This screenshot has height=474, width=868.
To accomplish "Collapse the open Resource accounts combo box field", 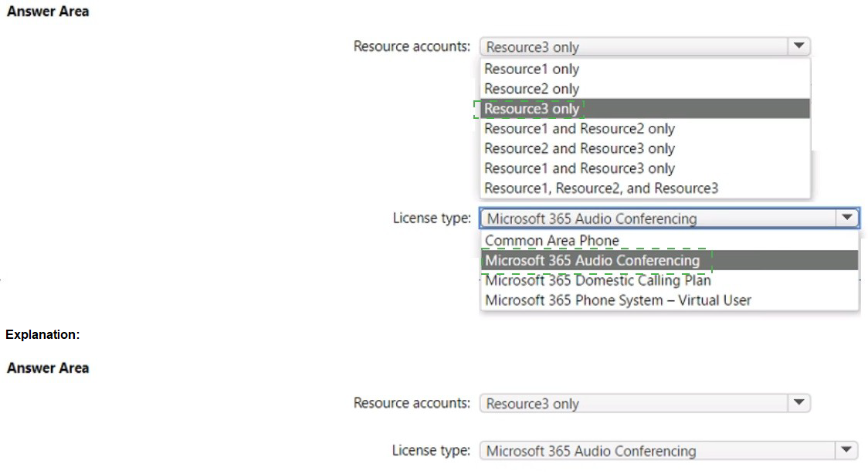I will [x=633, y=47].
